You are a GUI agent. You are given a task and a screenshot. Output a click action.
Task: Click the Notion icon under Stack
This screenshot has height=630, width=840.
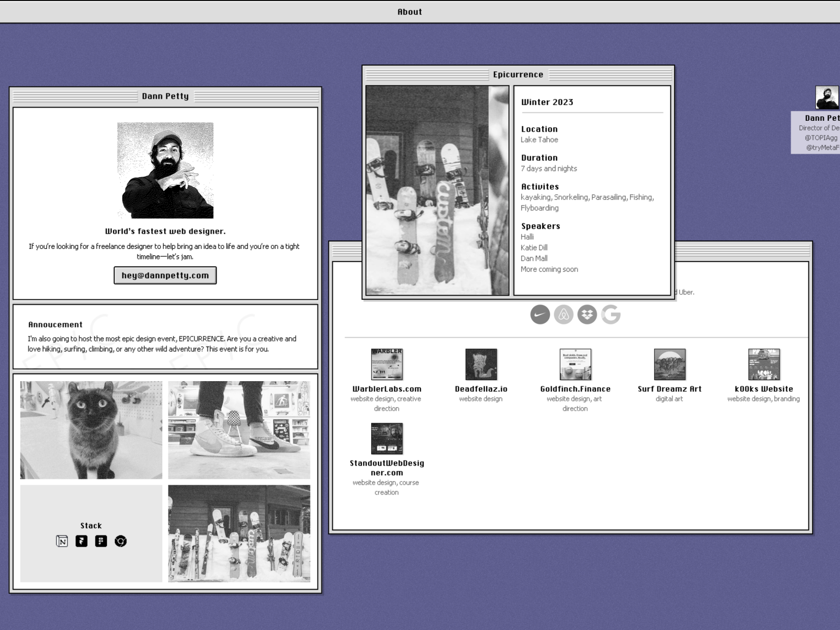[62, 541]
